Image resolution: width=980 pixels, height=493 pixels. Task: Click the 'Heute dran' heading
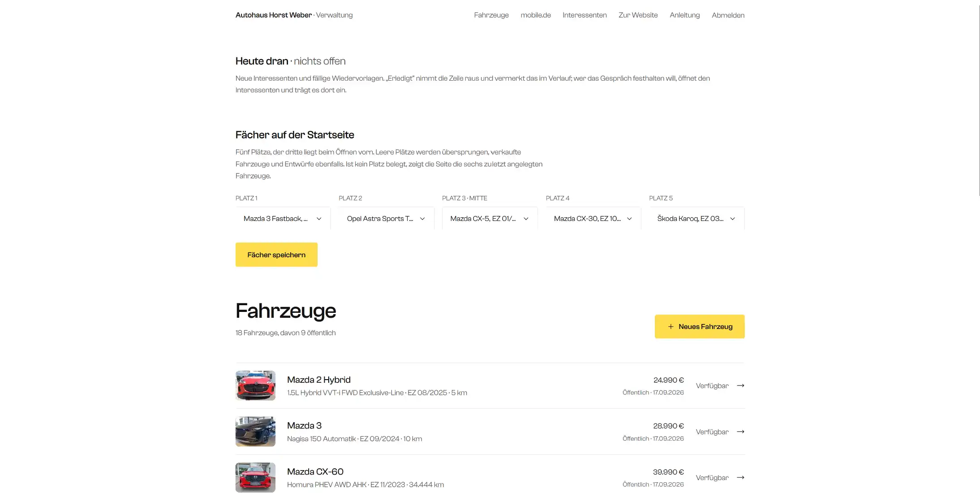point(262,61)
